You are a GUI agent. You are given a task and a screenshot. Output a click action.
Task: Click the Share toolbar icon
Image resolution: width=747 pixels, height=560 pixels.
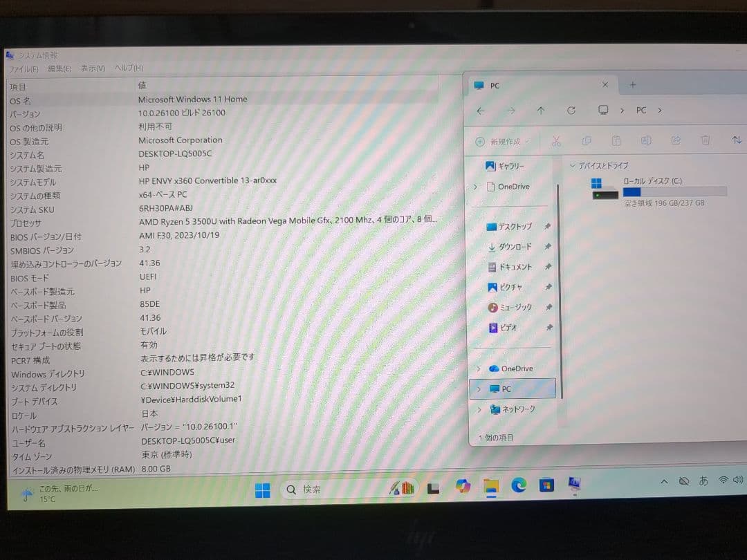tap(676, 140)
